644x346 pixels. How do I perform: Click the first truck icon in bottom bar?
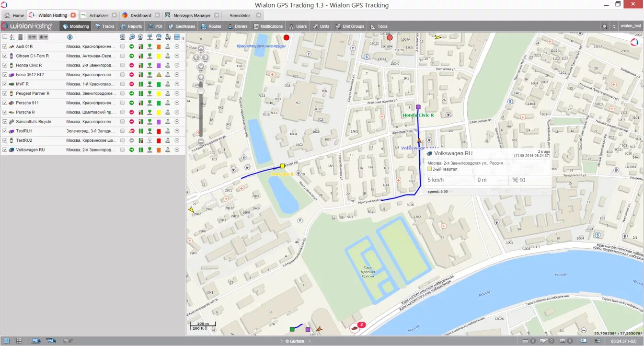pos(36,341)
